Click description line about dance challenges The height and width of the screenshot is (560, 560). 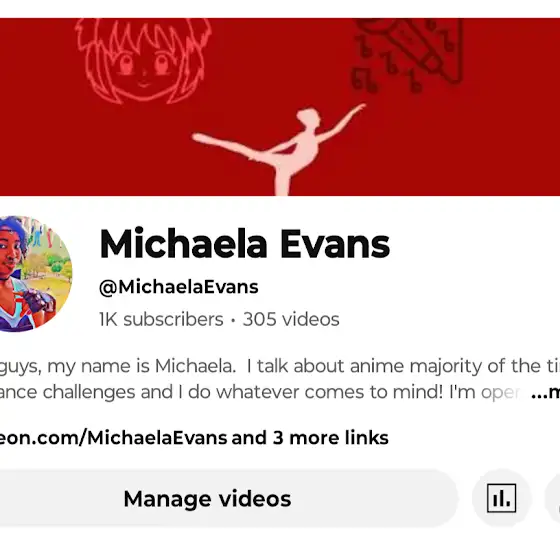260,392
